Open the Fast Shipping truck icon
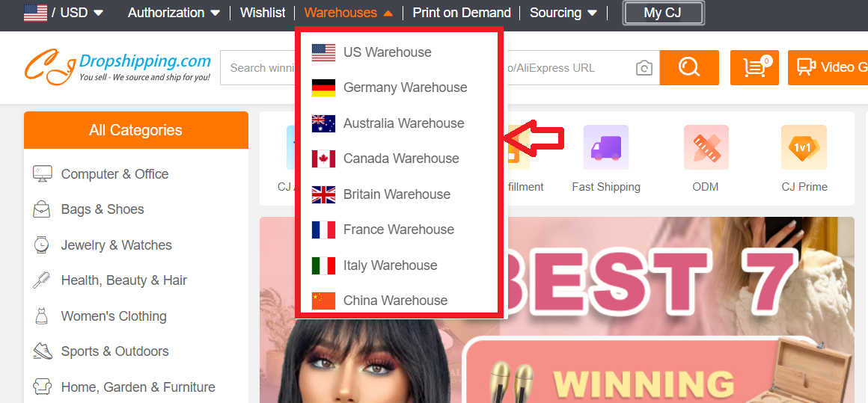Viewport: 868px width, 403px height. click(x=605, y=147)
